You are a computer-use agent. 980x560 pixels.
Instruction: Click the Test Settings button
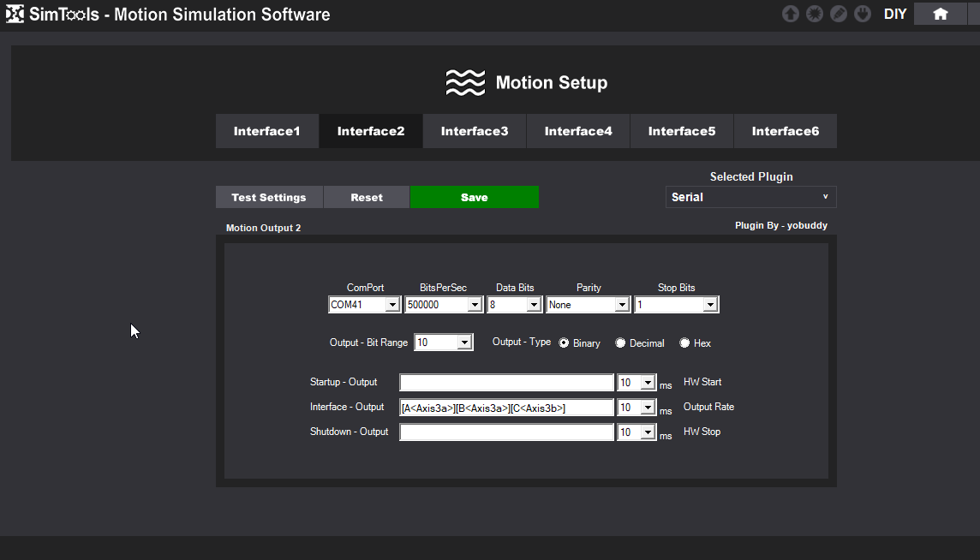(269, 197)
